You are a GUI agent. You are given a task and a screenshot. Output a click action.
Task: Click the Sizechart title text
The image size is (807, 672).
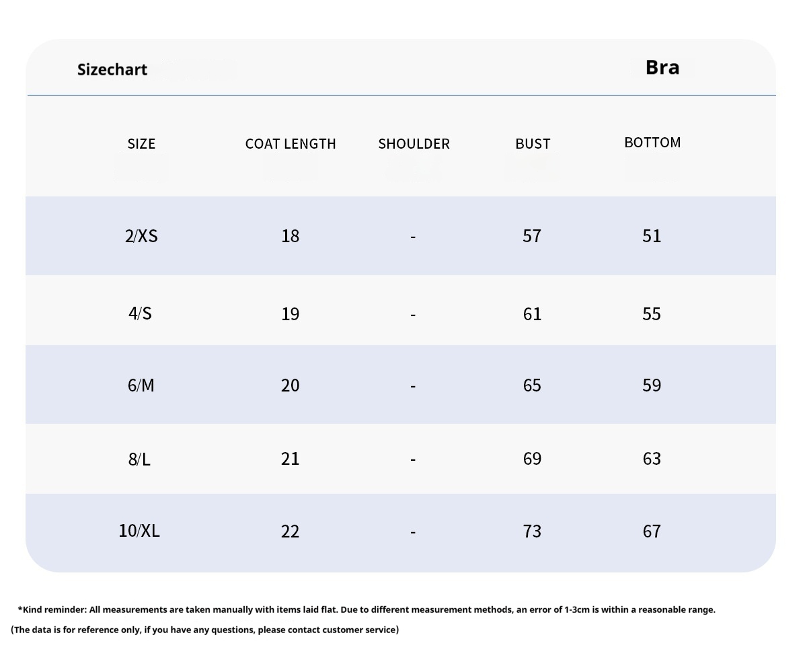pos(112,69)
